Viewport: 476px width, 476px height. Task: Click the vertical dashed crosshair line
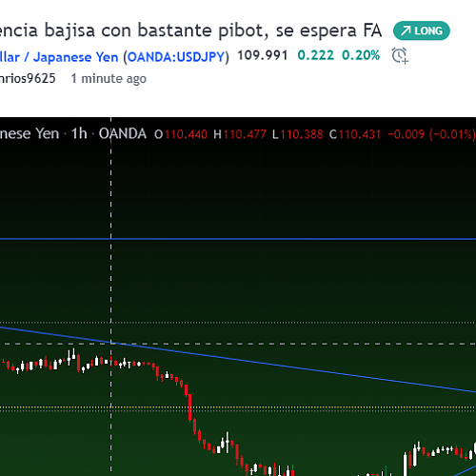pyautogui.click(x=110, y=295)
